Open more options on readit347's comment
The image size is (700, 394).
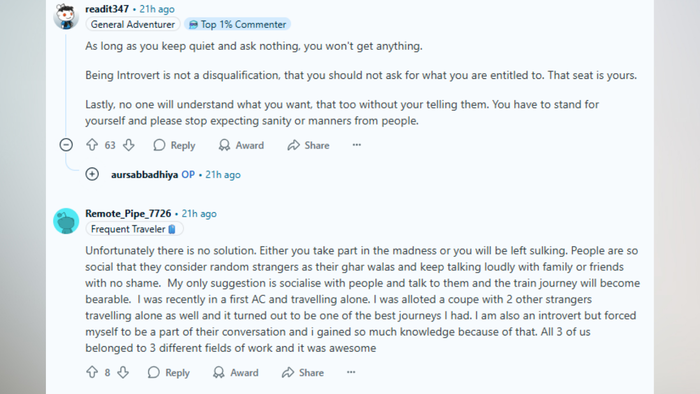coord(356,145)
